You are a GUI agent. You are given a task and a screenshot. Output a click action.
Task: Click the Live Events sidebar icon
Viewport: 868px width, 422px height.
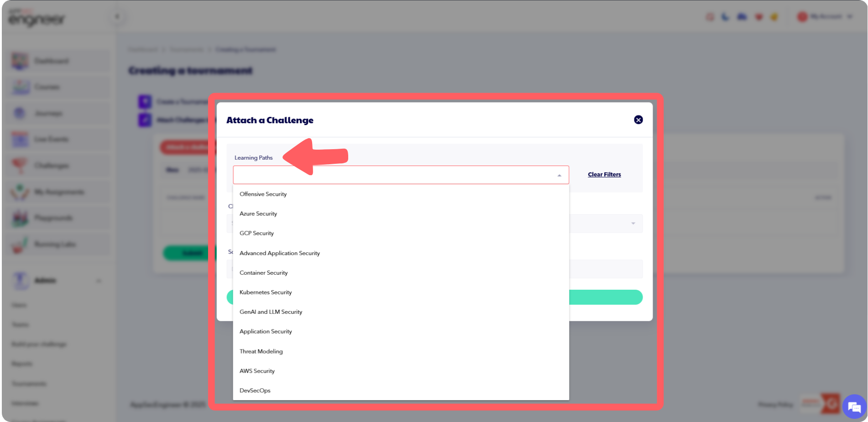[x=19, y=139]
